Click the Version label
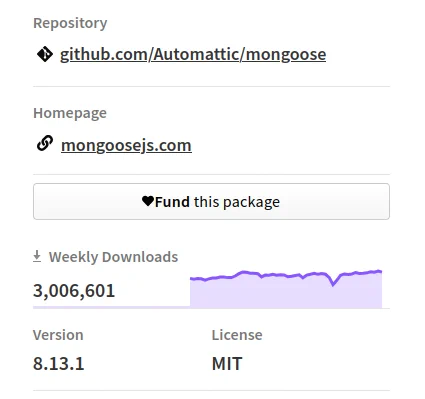The image size is (425, 399). pos(58,335)
